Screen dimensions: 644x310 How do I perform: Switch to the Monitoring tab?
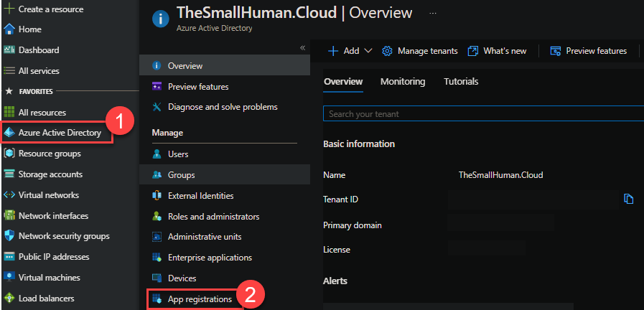tap(402, 81)
